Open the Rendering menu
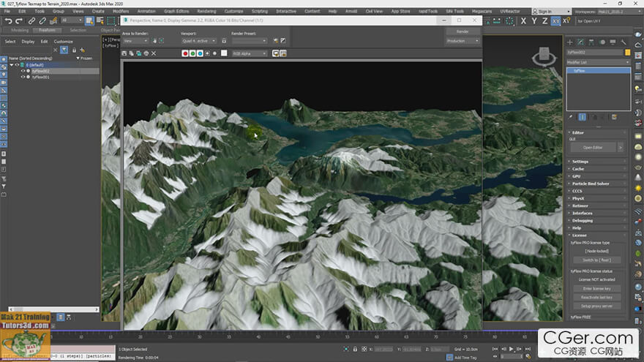The height and width of the screenshot is (362, 644). 206,11
